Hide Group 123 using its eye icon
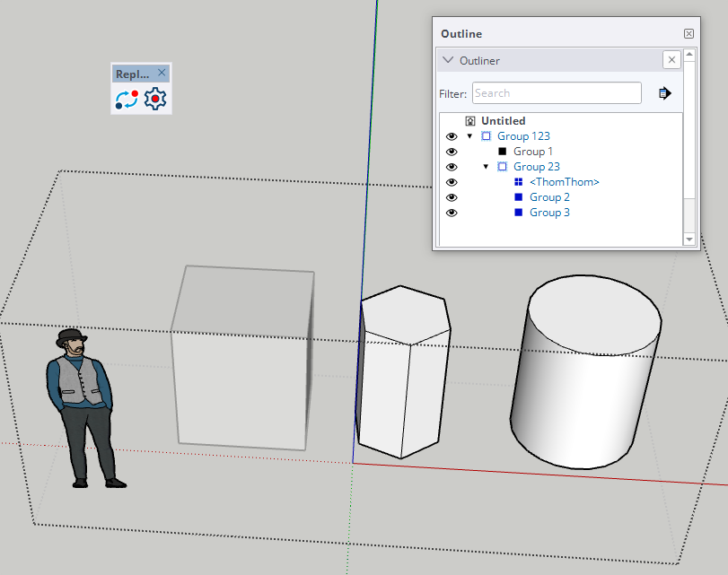Screen dimensions: 728x575 (452, 136)
